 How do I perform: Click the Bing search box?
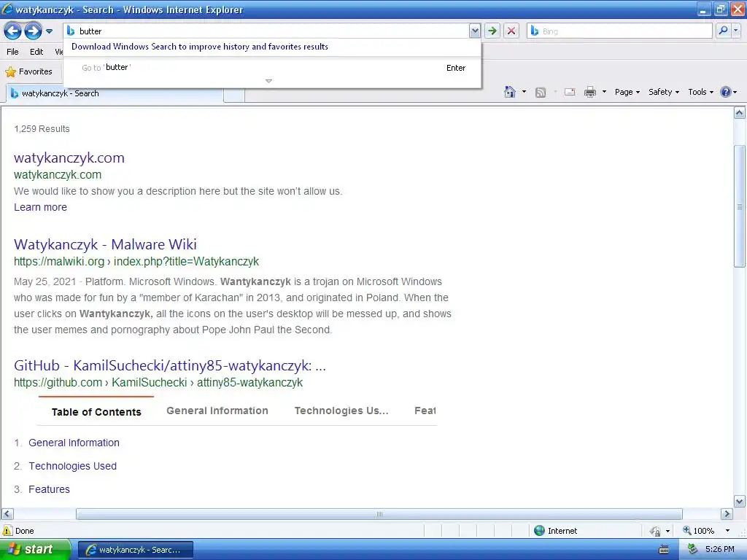[619, 31]
